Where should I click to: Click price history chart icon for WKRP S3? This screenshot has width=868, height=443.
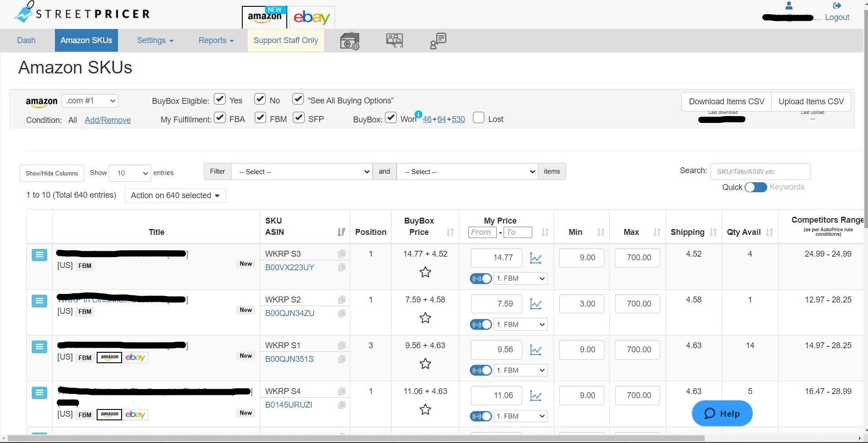click(536, 258)
